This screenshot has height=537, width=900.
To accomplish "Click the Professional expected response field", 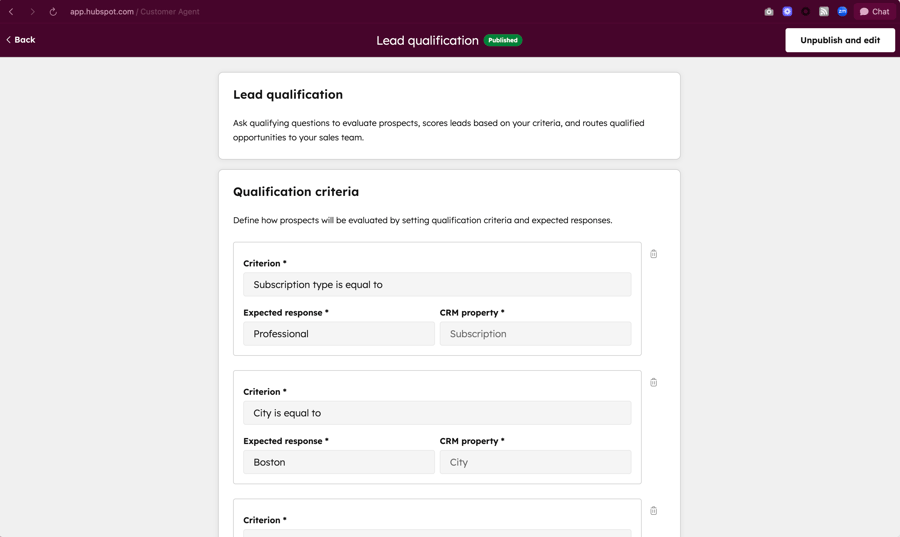I will pyautogui.click(x=338, y=334).
